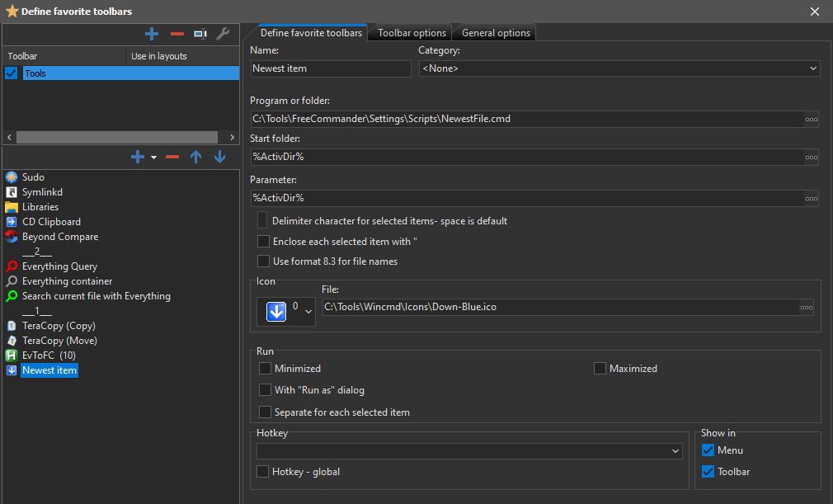Switch to Toolbar options tab

tap(412, 33)
